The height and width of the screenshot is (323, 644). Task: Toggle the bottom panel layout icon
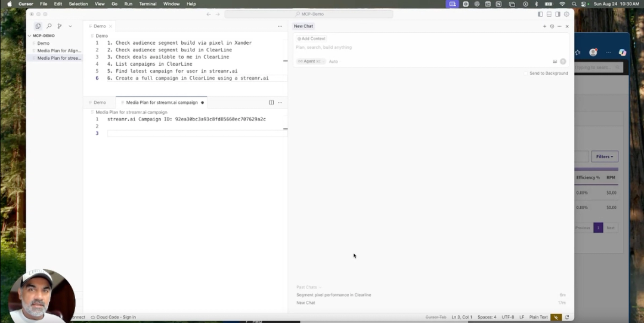[549, 14]
